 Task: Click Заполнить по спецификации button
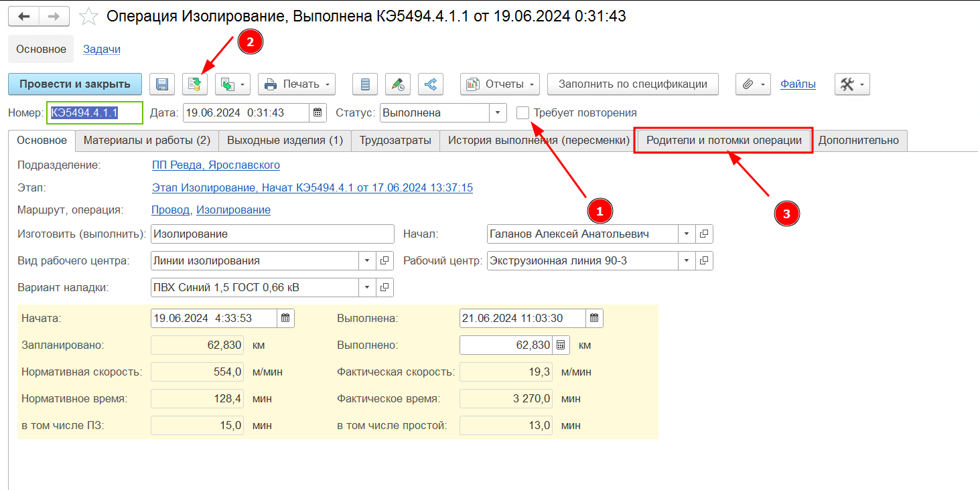click(x=633, y=84)
